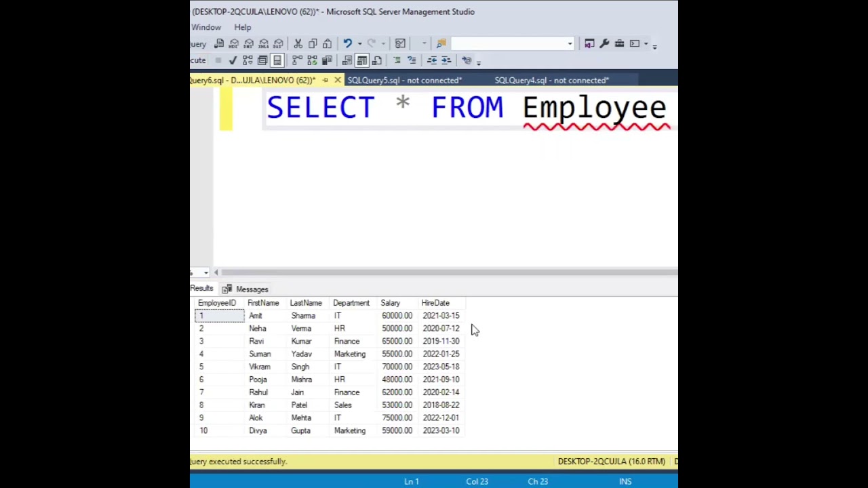This screenshot has width=868, height=488.
Task: Click the FirstName column header
Action: 263,303
